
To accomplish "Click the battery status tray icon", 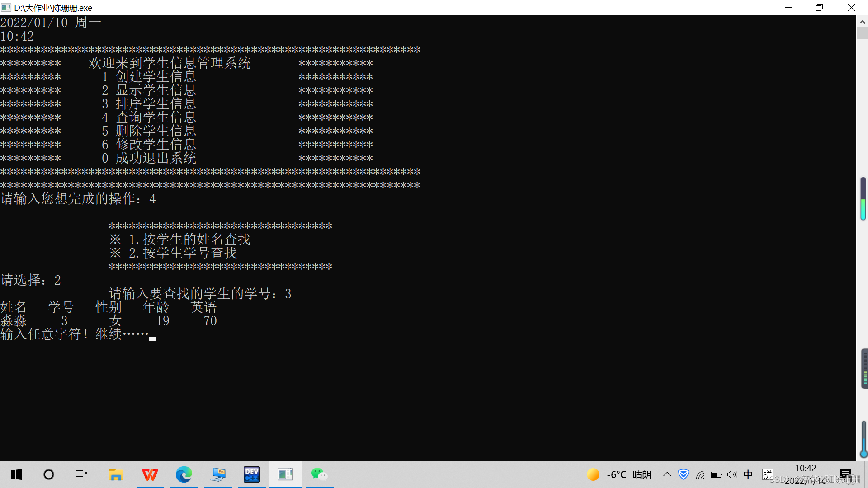I will pos(716,475).
